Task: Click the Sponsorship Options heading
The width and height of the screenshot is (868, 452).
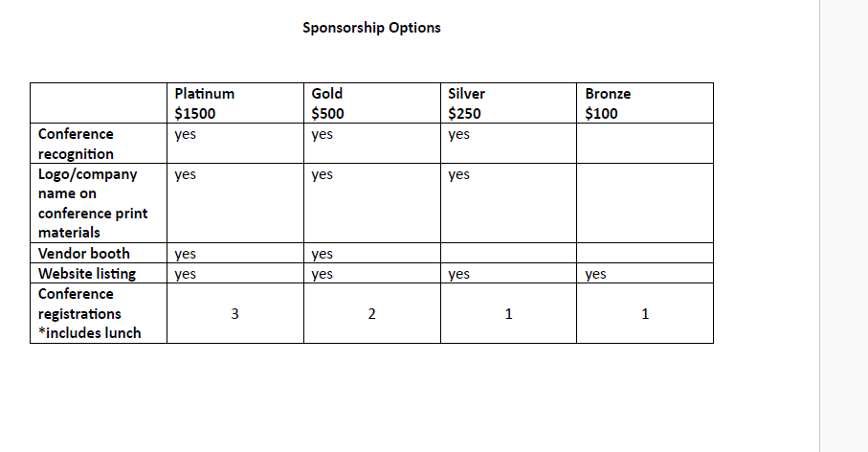Action: [x=371, y=28]
